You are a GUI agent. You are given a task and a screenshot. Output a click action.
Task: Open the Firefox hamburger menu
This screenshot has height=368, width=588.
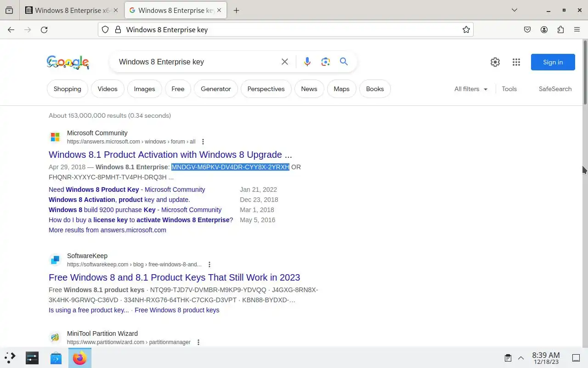coord(577,29)
